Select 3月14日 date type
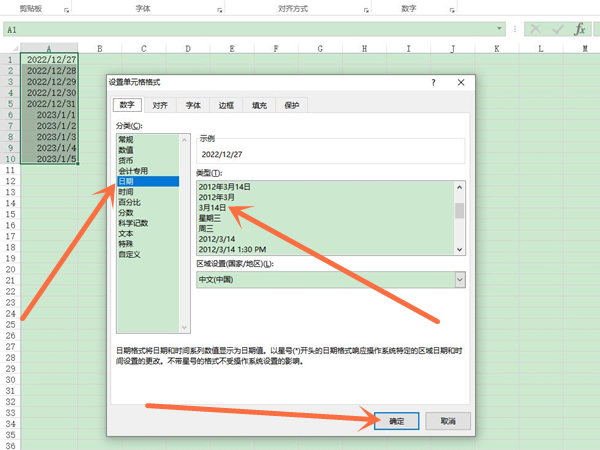The height and width of the screenshot is (450, 600). coord(216,210)
